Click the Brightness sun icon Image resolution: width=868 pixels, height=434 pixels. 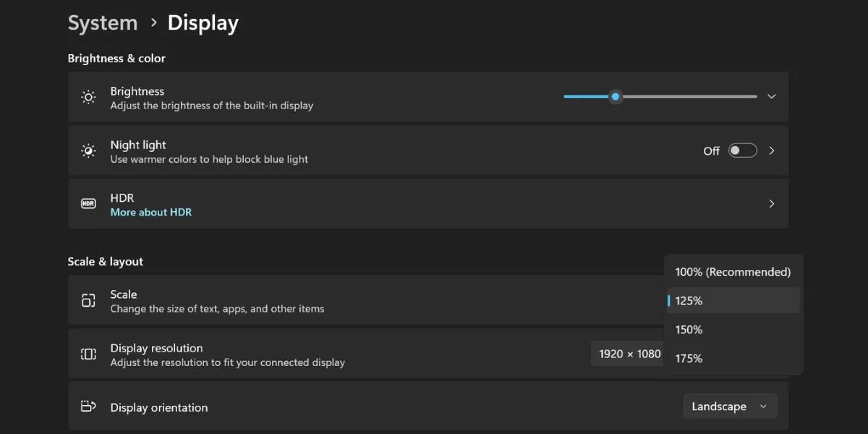[x=88, y=96]
